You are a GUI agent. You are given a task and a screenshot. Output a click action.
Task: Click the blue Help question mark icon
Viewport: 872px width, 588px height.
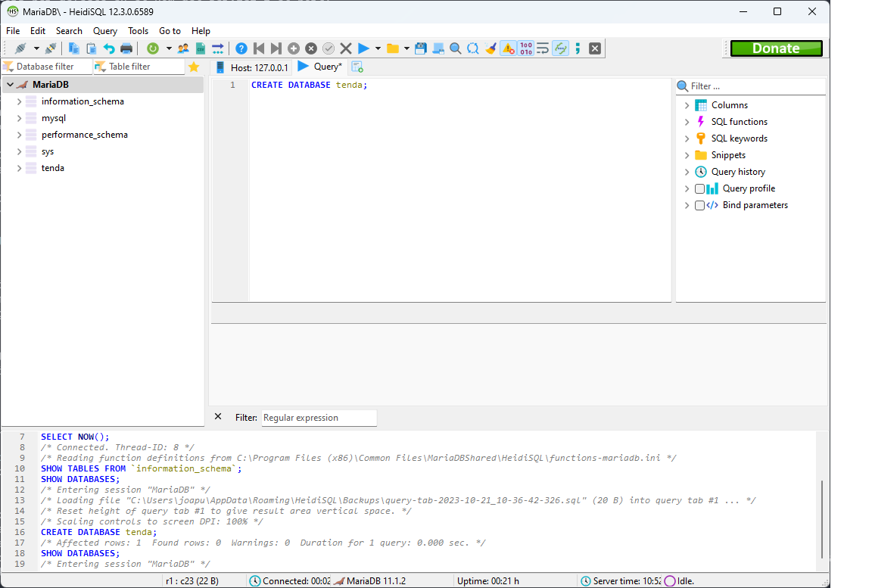(x=241, y=48)
